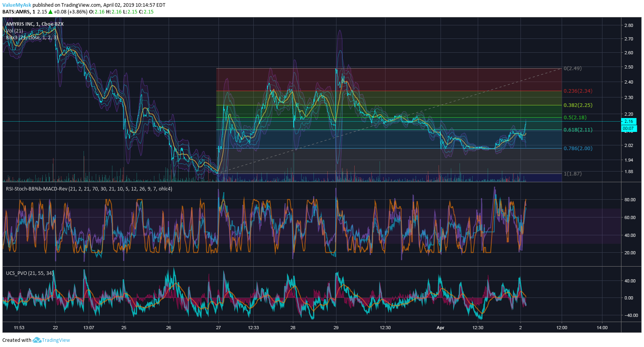The image size is (644, 347).
Task: Click the 00:07 countdown timer tag
Action: tap(629, 128)
